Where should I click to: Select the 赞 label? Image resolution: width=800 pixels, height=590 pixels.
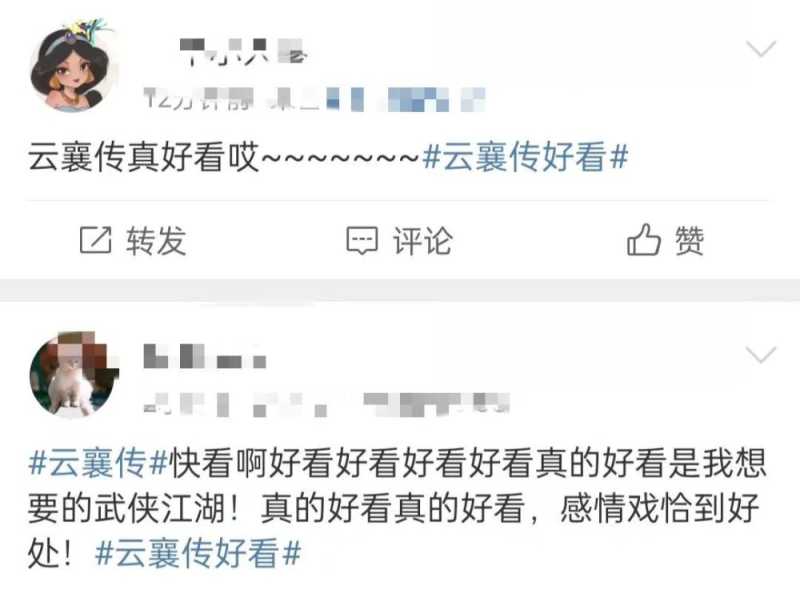(689, 240)
